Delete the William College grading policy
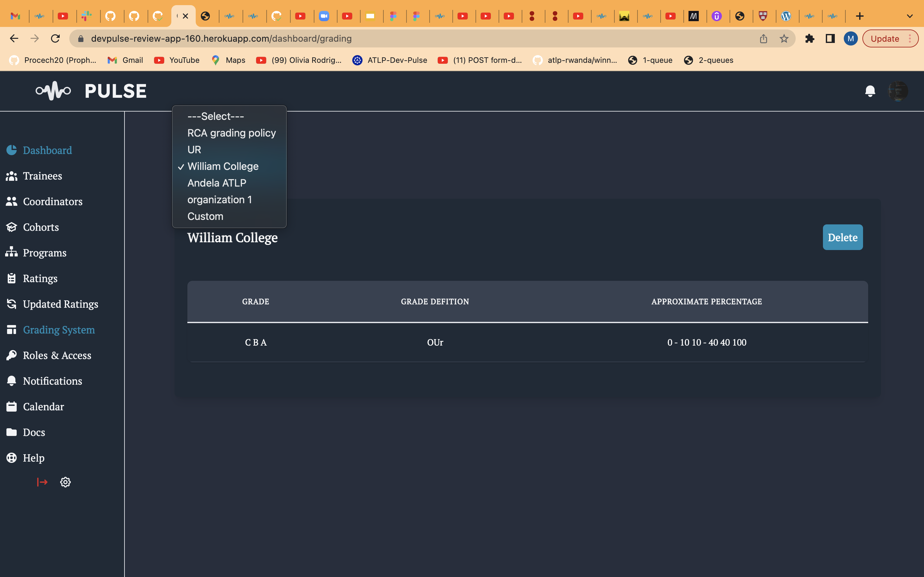 843,237
